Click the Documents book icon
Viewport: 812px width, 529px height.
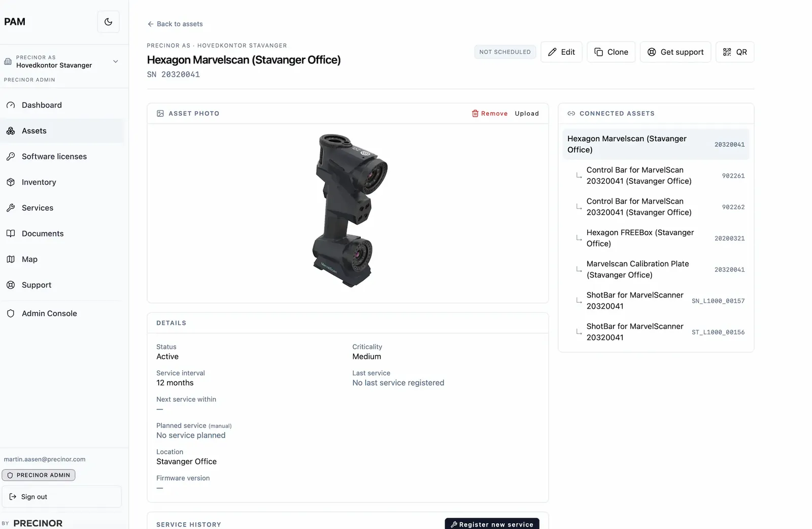(11, 234)
